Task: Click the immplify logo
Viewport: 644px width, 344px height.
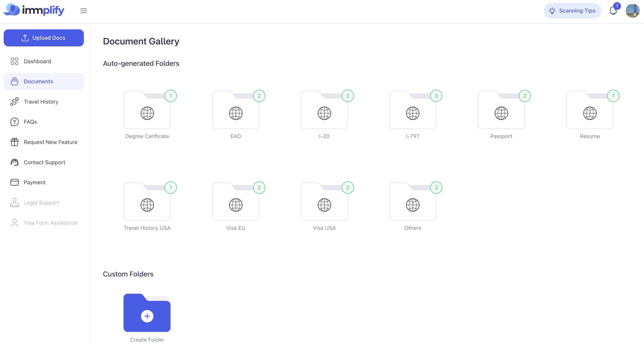Action: pos(34,10)
